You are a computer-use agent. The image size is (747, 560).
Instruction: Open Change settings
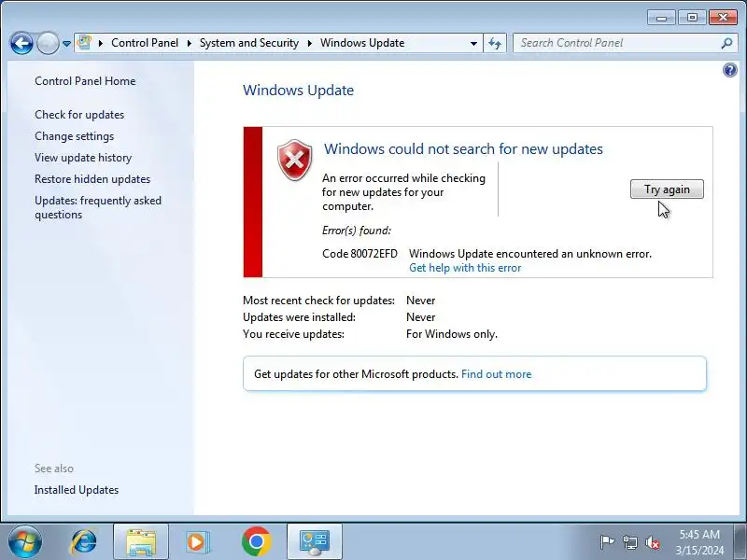tap(75, 136)
